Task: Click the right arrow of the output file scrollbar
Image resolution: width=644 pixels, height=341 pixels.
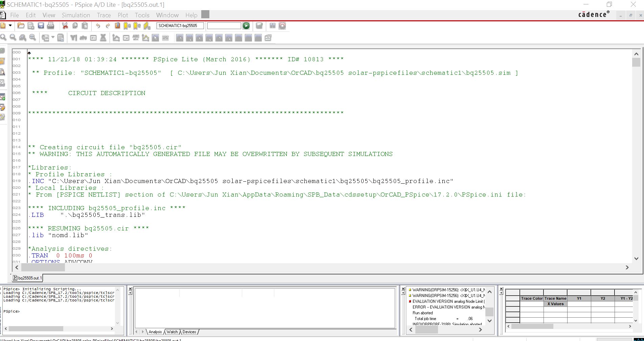Action: (627, 267)
